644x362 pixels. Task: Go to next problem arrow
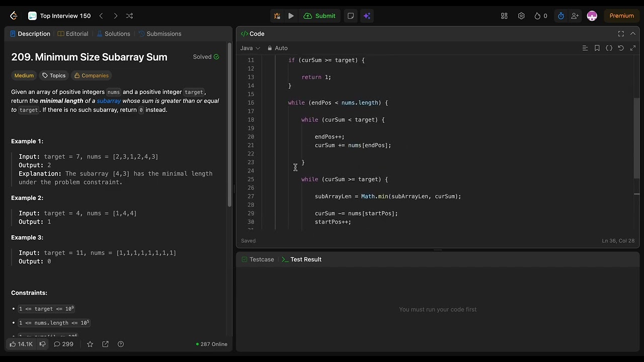(x=115, y=16)
